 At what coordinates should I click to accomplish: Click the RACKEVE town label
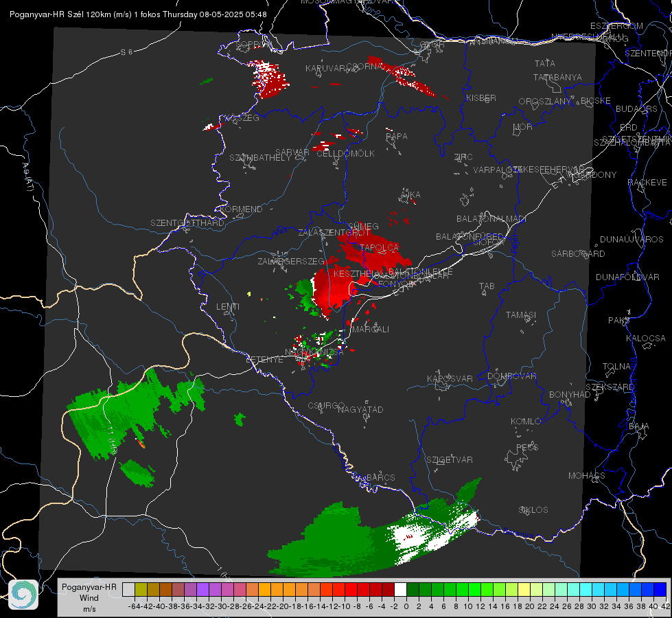tap(647, 183)
